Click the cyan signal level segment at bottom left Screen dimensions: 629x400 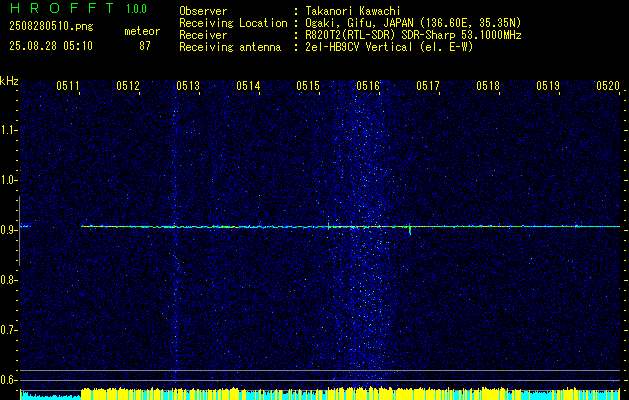[x=51, y=395]
